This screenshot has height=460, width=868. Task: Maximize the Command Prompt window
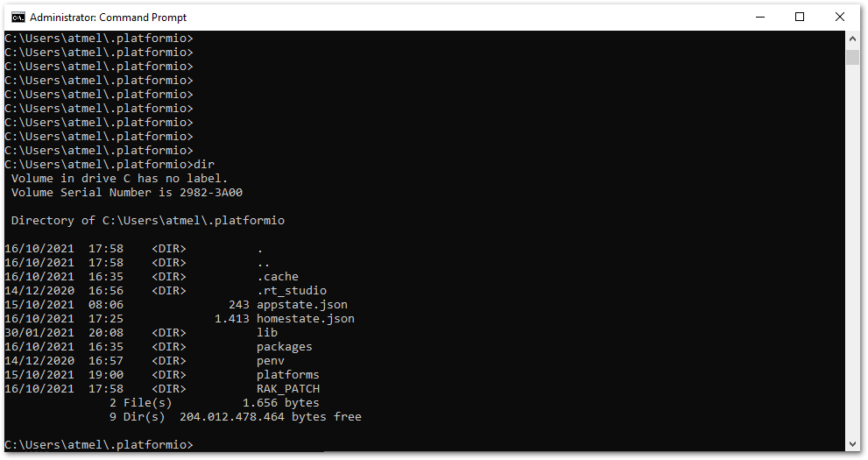(800, 18)
